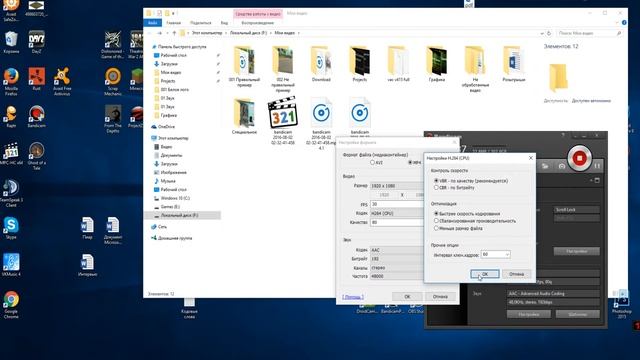Open the H264 (CPU) codec dropdown
This screenshot has height=360, width=640.
[397, 213]
